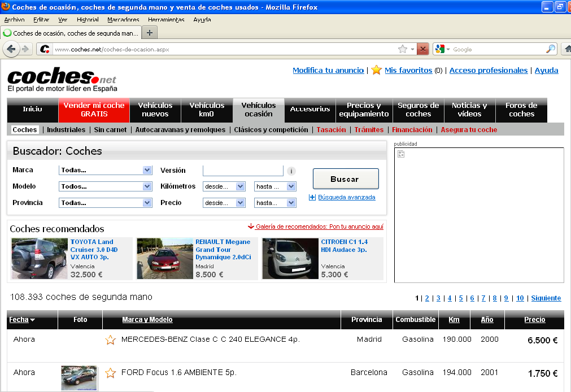The image size is (571, 392).
Task: Click the browser back arrow button
Action: tap(11, 49)
